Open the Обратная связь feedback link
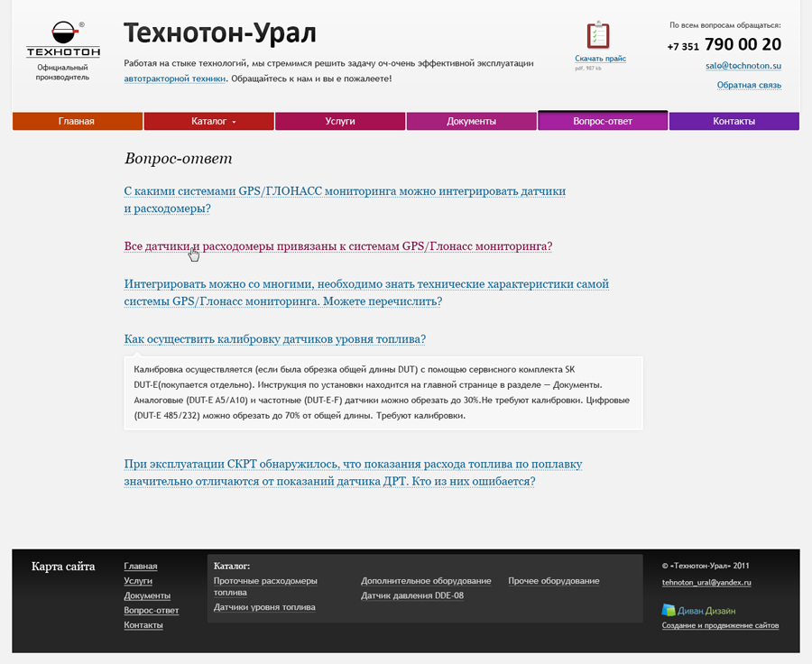812x664 pixels. (x=749, y=85)
